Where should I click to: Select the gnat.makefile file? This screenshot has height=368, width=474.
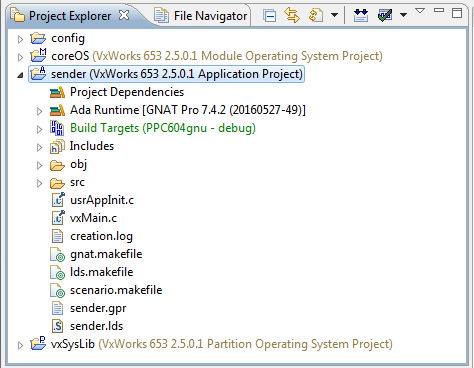click(106, 254)
